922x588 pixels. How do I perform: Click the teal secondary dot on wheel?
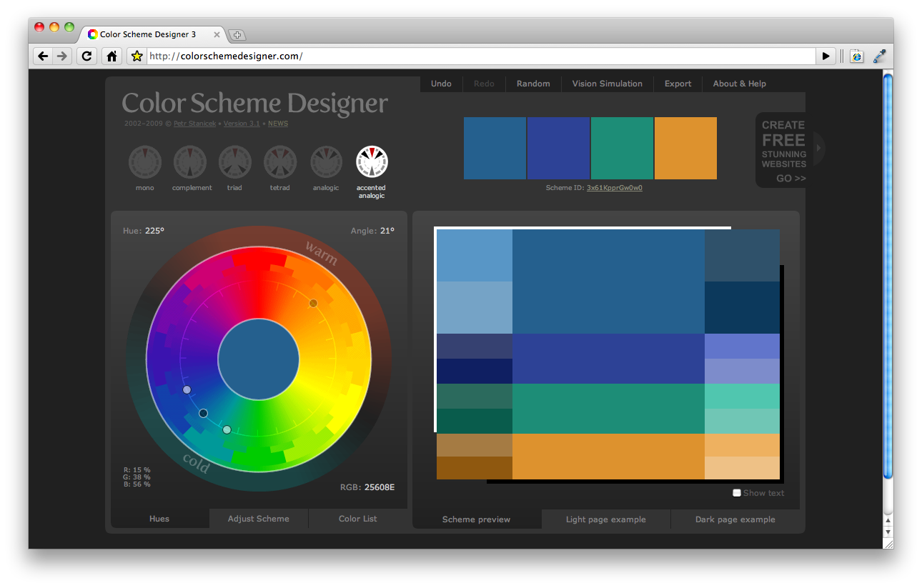click(227, 430)
